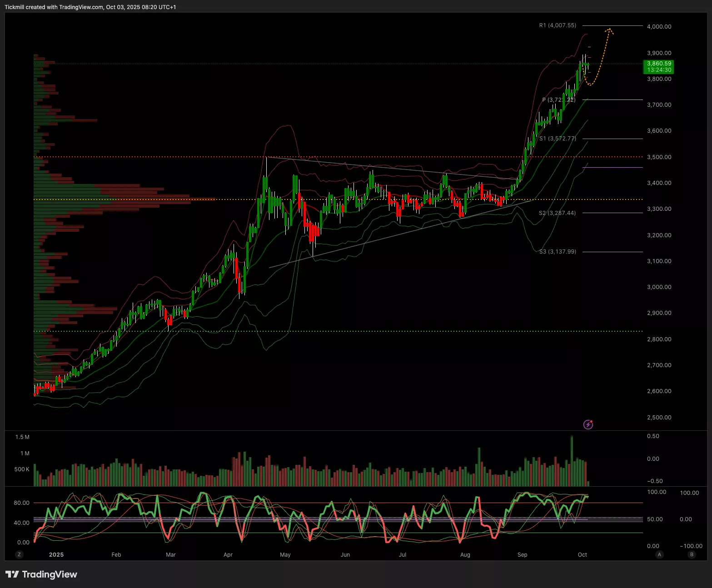Click the 2025 label on the time axis
Viewport: 712px width, 588px height.
pos(56,555)
